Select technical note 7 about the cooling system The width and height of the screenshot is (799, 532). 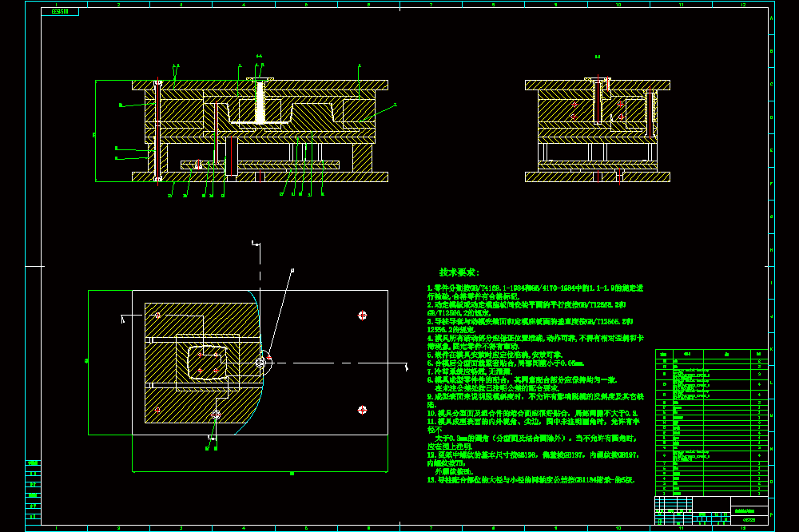tap(469, 371)
